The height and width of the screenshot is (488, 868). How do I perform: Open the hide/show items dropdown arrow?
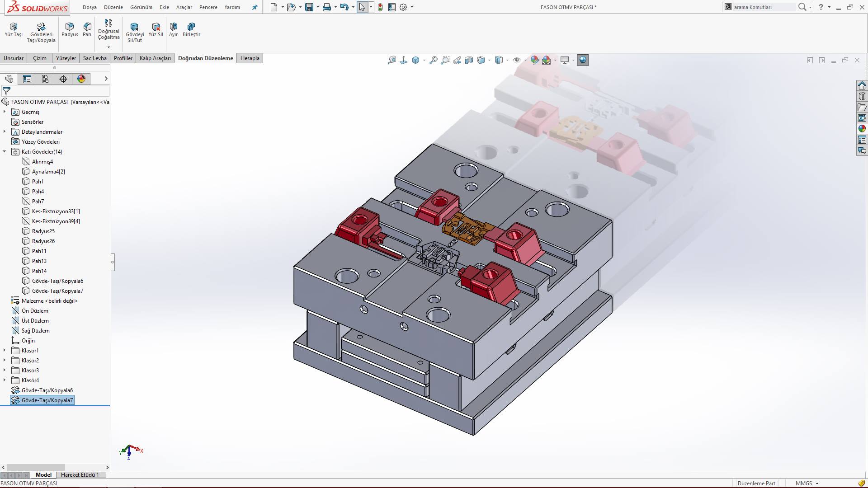(525, 60)
